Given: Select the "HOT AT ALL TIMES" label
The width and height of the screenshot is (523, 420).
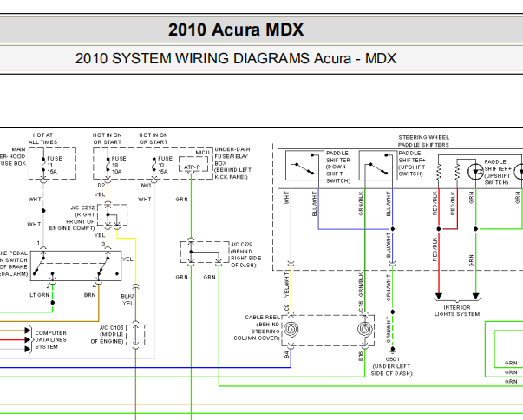Looking at the screenshot, I should 42,139.
